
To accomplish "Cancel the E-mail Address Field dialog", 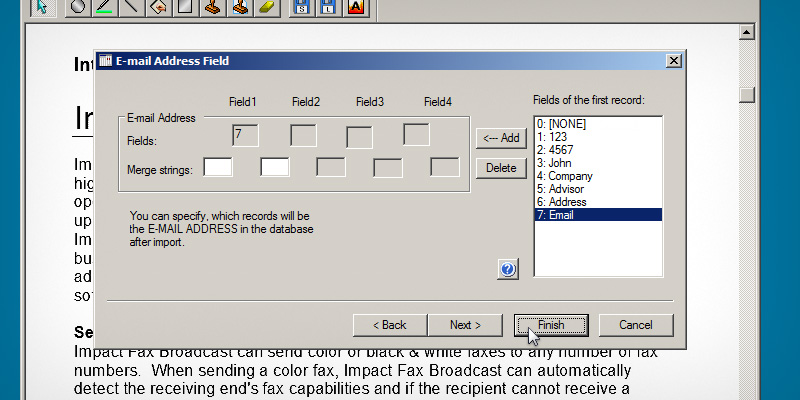I will pos(635,325).
